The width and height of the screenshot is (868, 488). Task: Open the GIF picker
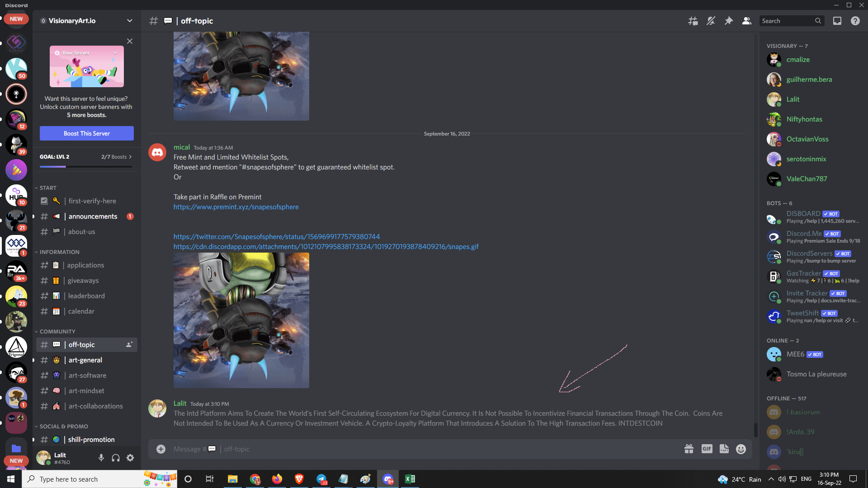click(707, 449)
